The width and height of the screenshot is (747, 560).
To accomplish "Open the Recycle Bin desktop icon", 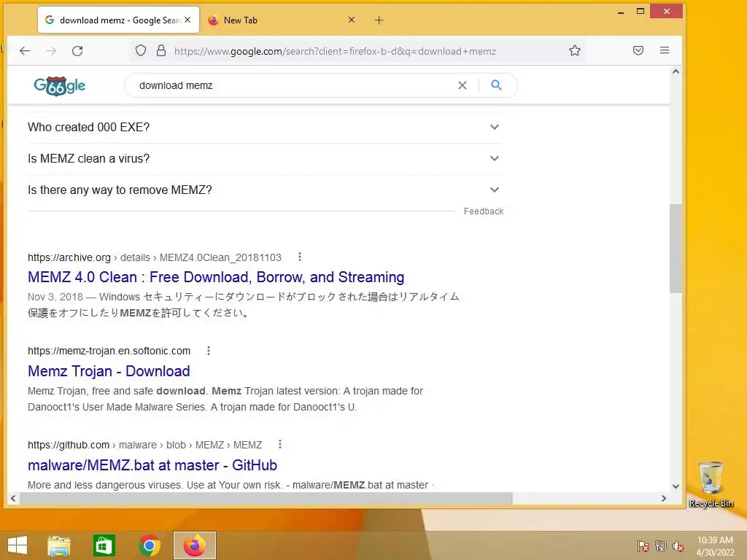I will tap(711, 484).
